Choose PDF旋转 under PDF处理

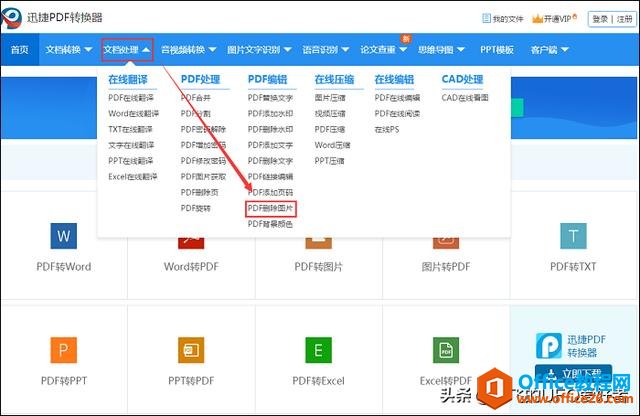click(196, 208)
